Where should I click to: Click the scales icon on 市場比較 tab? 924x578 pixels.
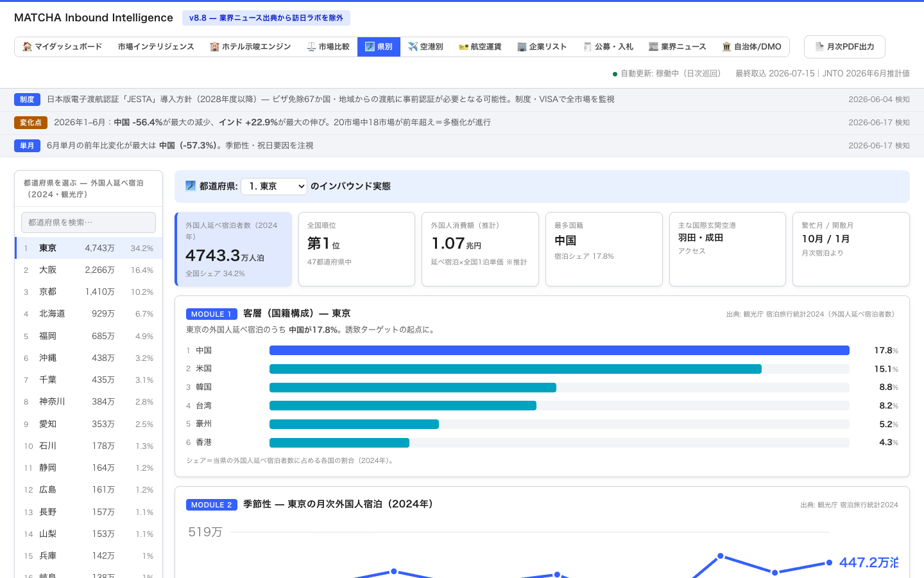(311, 47)
